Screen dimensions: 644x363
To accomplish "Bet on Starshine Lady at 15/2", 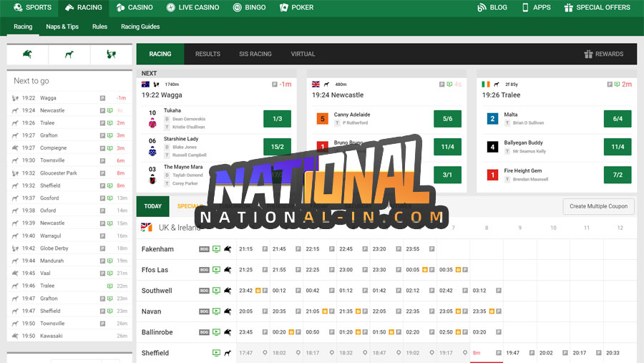I will 277,146.
